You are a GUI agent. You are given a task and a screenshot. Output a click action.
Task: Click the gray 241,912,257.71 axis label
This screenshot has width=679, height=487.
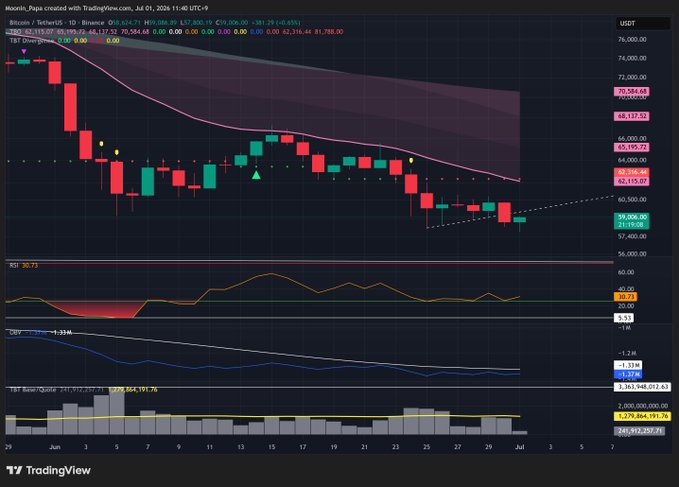click(x=639, y=431)
